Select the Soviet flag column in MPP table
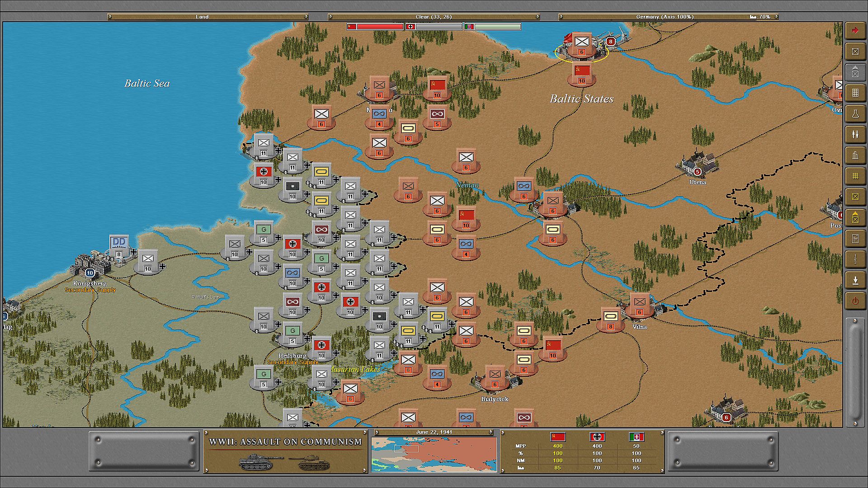 (557, 437)
